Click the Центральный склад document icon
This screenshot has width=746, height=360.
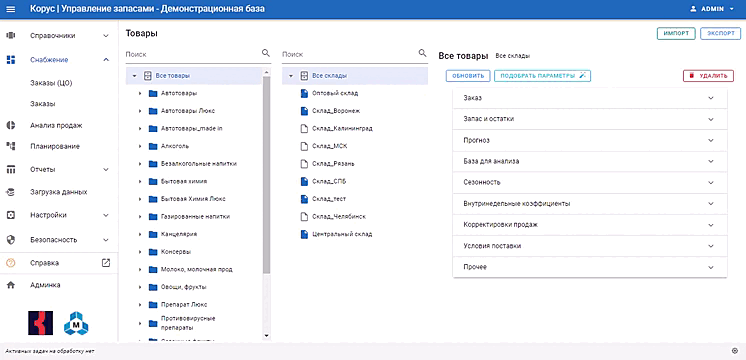(x=304, y=234)
